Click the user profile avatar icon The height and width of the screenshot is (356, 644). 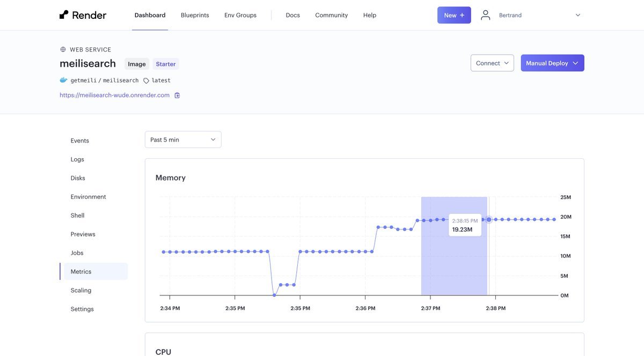(485, 15)
